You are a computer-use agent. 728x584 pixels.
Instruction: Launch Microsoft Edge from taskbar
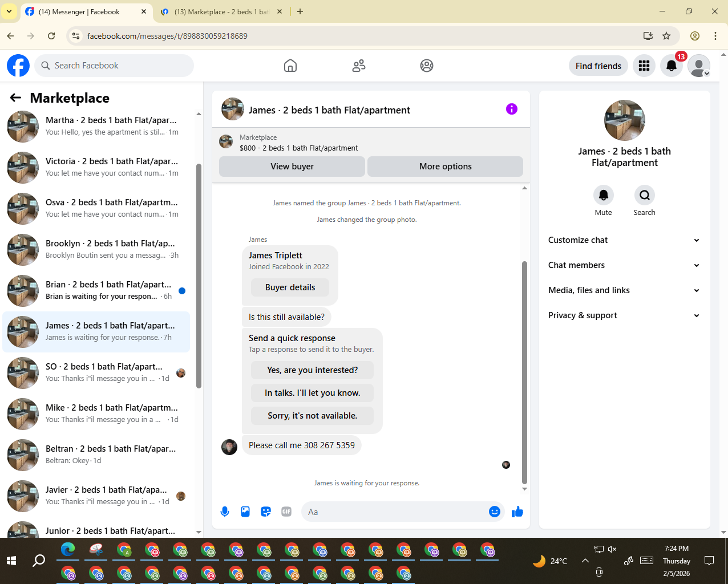[68, 550]
